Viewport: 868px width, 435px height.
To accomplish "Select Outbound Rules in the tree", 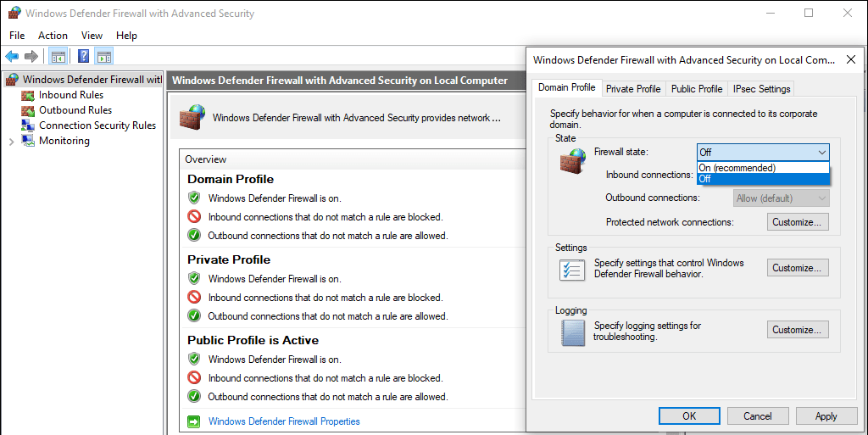I will (75, 111).
